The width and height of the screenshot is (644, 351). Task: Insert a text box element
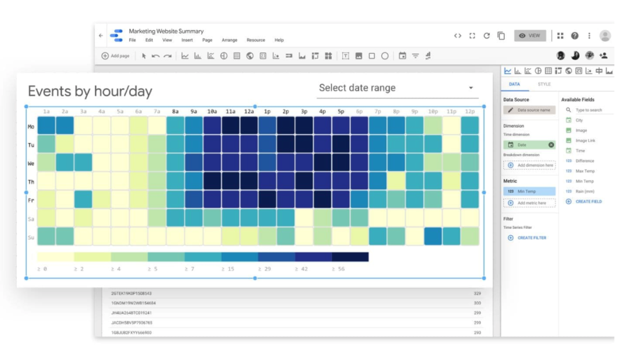(x=345, y=56)
